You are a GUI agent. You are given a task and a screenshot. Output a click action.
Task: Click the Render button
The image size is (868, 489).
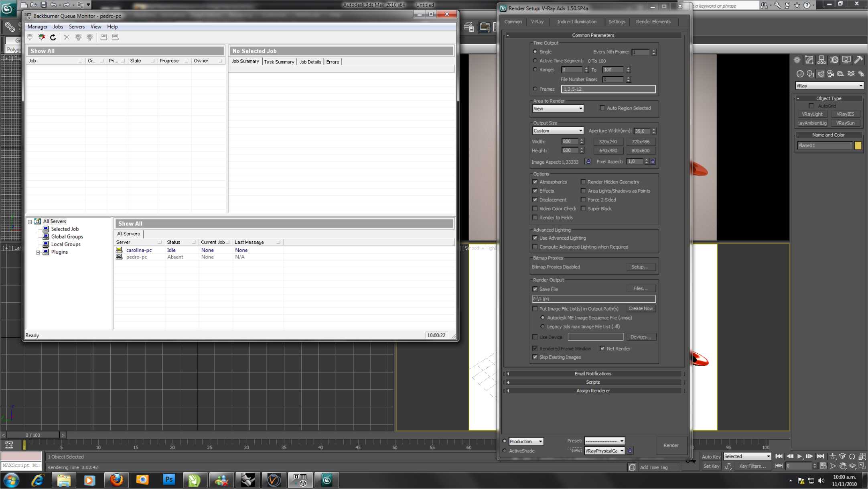(x=671, y=445)
